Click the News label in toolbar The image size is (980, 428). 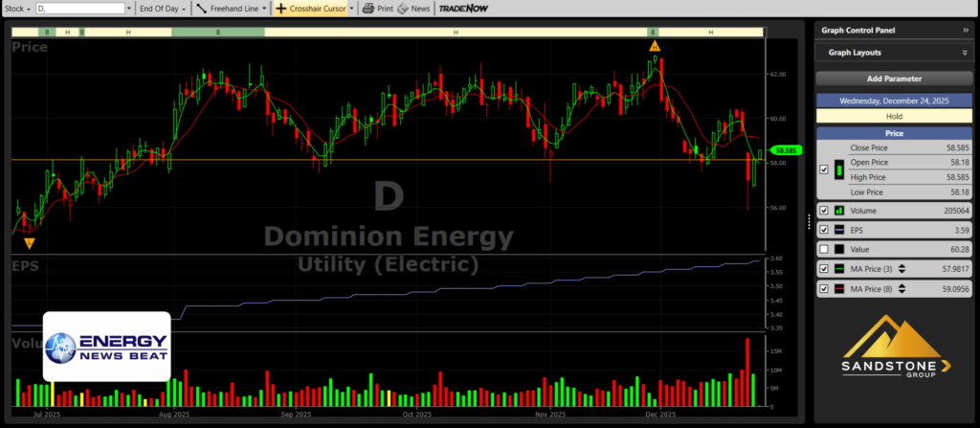(x=421, y=9)
